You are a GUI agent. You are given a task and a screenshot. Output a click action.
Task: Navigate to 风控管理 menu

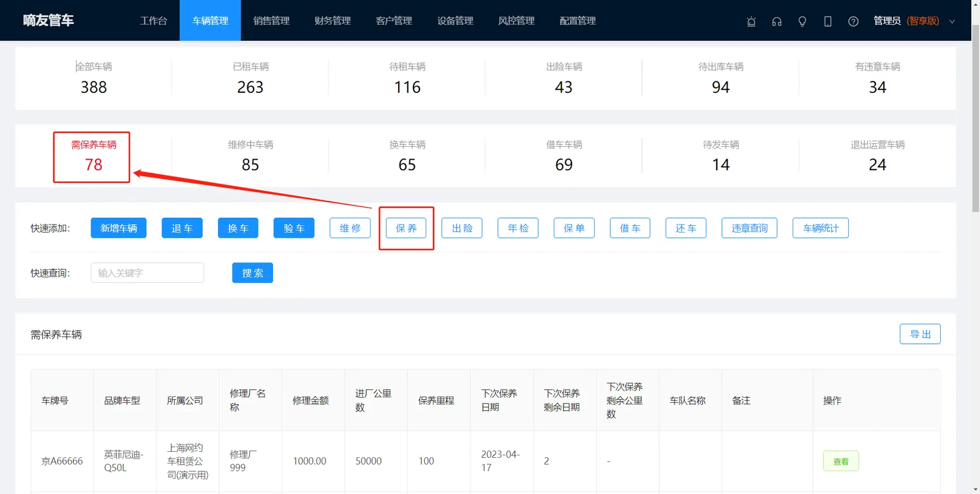pyautogui.click(x=516, y=21)
